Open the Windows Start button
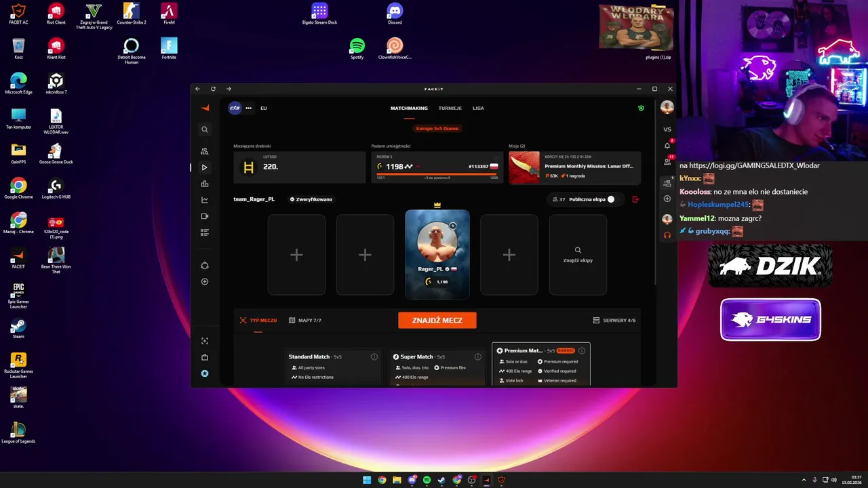The image size is (868, 488). (x=367, y=480)
